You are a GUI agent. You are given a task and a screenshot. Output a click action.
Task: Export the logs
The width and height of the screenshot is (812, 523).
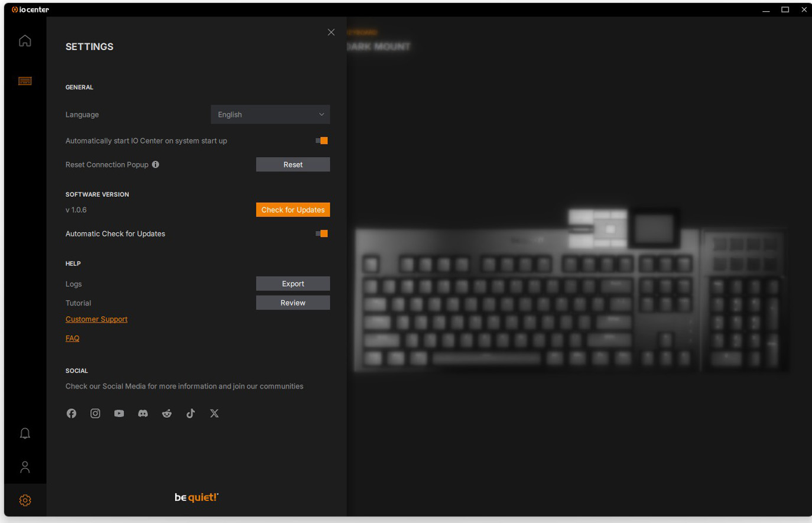pos(293,284)
